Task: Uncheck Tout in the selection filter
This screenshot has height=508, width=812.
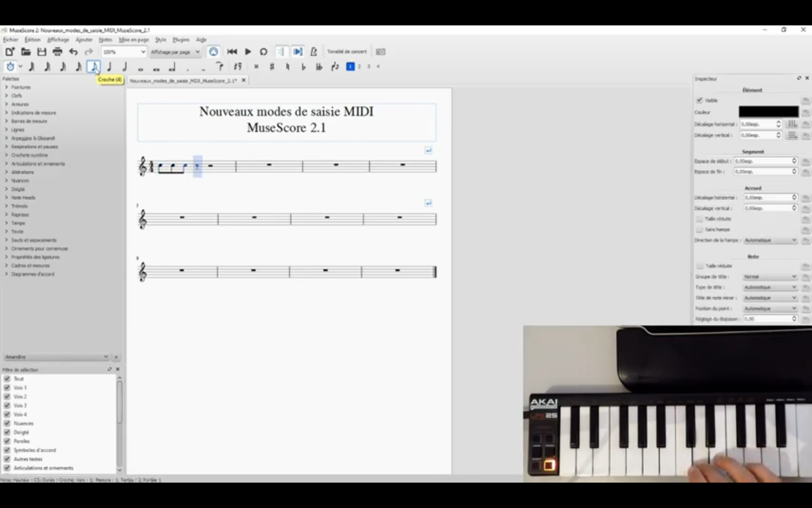Action: [x=7, y=378]
